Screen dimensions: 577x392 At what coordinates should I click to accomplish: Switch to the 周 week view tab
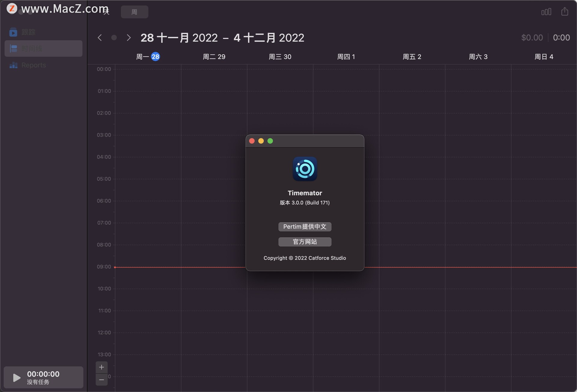[x=134, y=12]
